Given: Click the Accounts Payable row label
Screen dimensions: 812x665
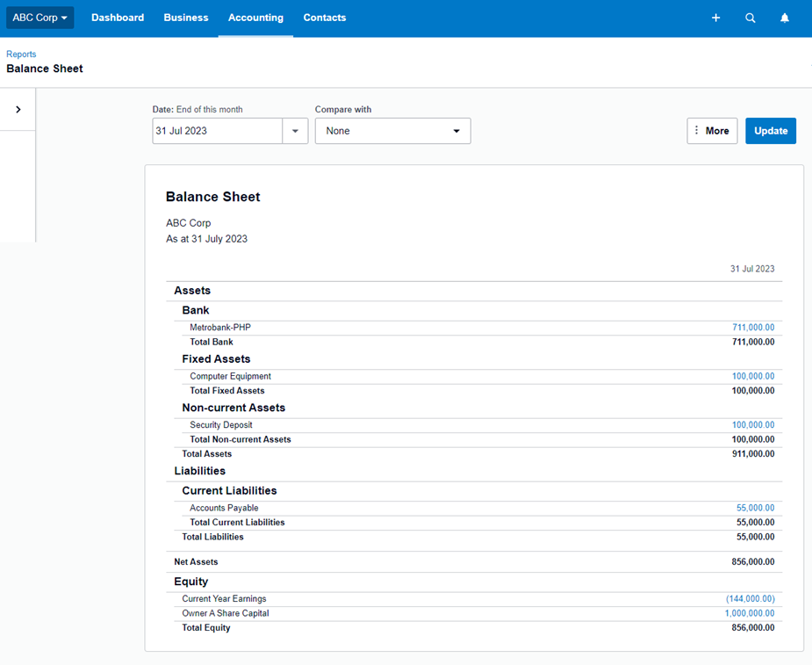Looking at the screenshot, I should (x=224, y=508).
